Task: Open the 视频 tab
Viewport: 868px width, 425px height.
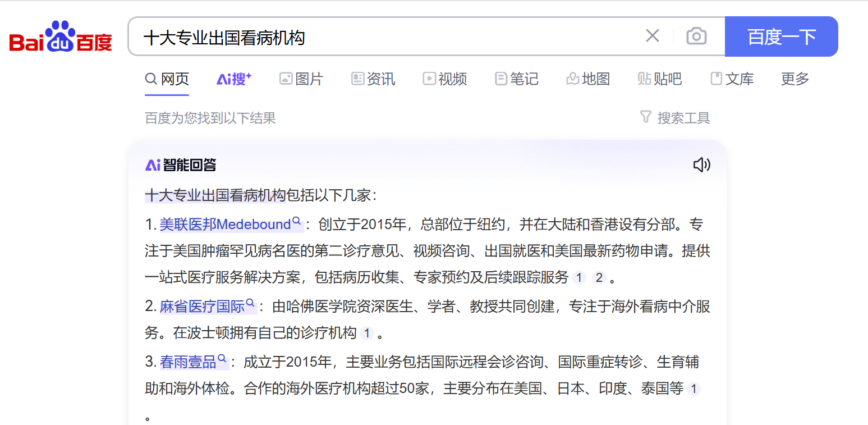Action: tap(445, 79)
